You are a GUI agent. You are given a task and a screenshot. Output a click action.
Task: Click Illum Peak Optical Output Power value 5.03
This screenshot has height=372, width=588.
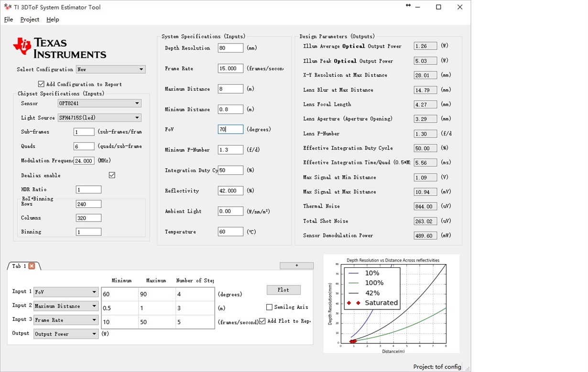pos(425,61)
